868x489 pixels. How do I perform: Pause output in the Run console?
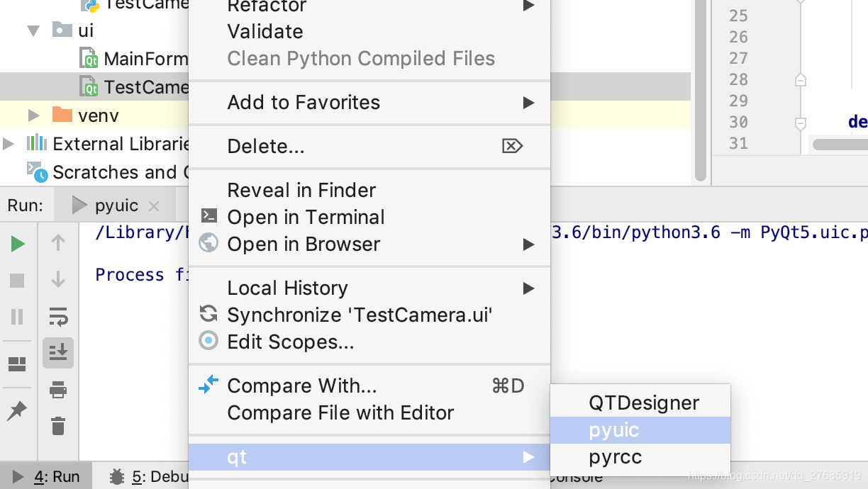tap(16, 317)
